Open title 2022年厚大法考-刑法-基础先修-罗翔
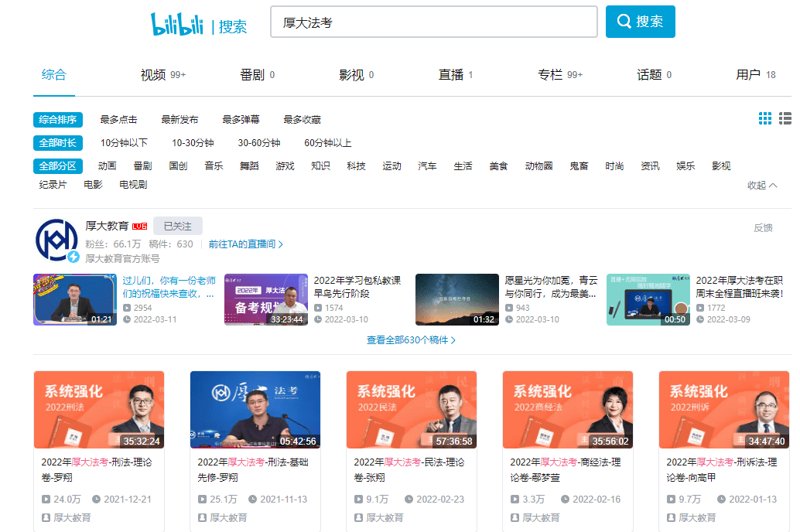This screenshot has width=800, height=532. click(253, 470)
